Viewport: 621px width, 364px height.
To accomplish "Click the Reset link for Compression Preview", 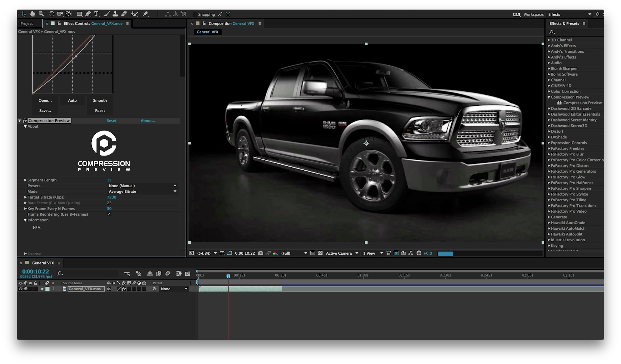I will point(111,121).
